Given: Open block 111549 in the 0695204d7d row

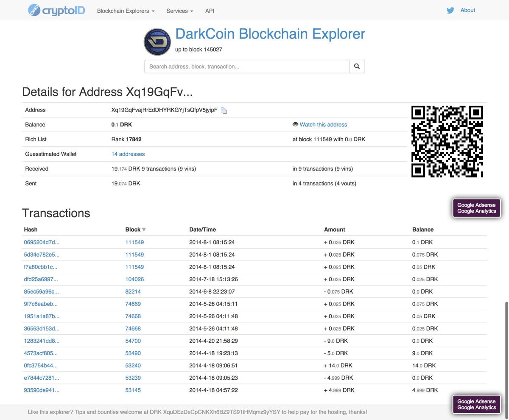Looking at the screenshot, I should [134, 242].
